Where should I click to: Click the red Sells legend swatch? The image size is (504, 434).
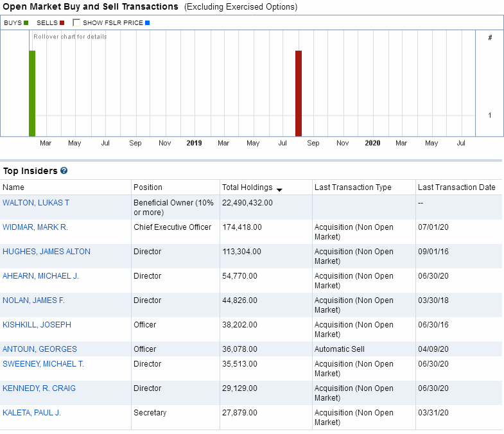[62, 23]
